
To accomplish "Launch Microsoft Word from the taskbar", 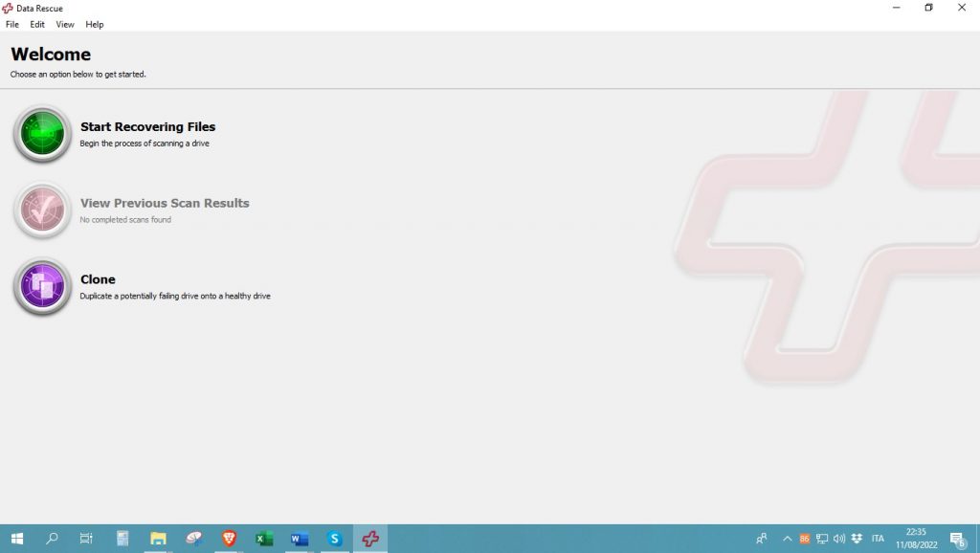I will click(300, 539).
